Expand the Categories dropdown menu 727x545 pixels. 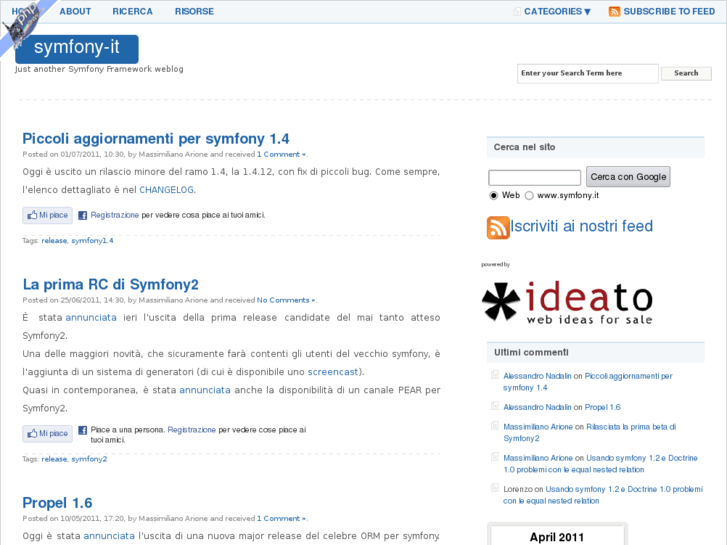click(x=557, y=12)
